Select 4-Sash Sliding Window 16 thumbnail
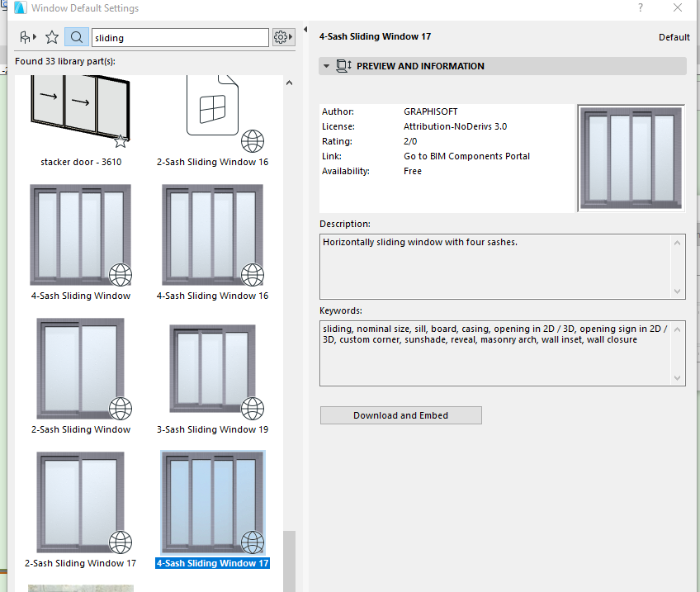The width and height of the screenshot is (700, 592). click(x=212, y=234)
